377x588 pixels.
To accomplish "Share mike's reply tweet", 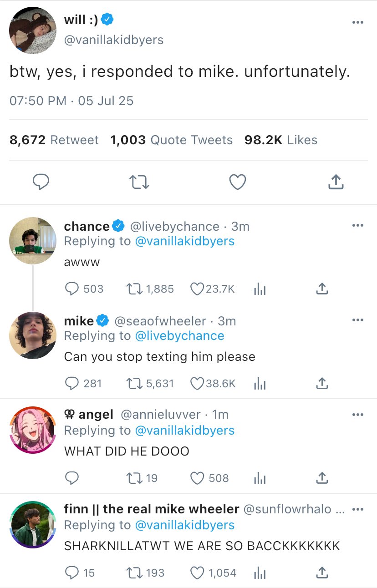I will tap(322, 384).
